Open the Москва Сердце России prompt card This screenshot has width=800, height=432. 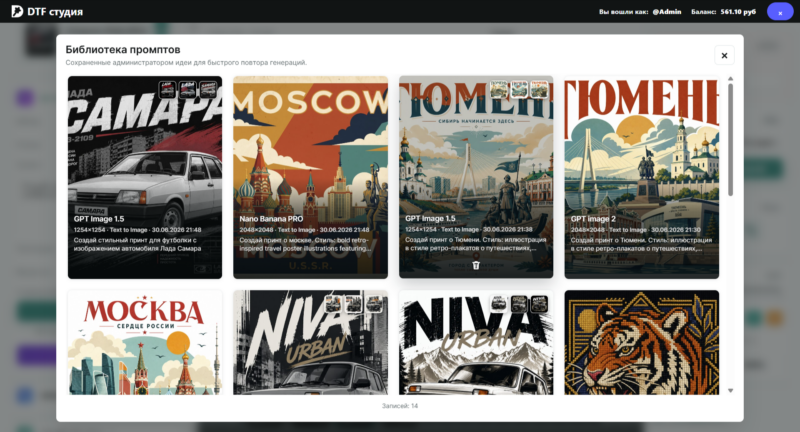coord(145,343)
